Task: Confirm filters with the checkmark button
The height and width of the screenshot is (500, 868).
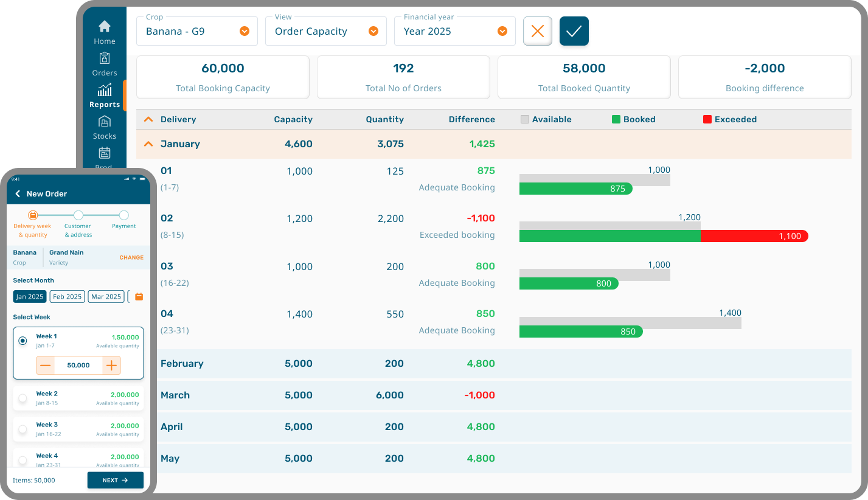Action: [x=574, y=31]
